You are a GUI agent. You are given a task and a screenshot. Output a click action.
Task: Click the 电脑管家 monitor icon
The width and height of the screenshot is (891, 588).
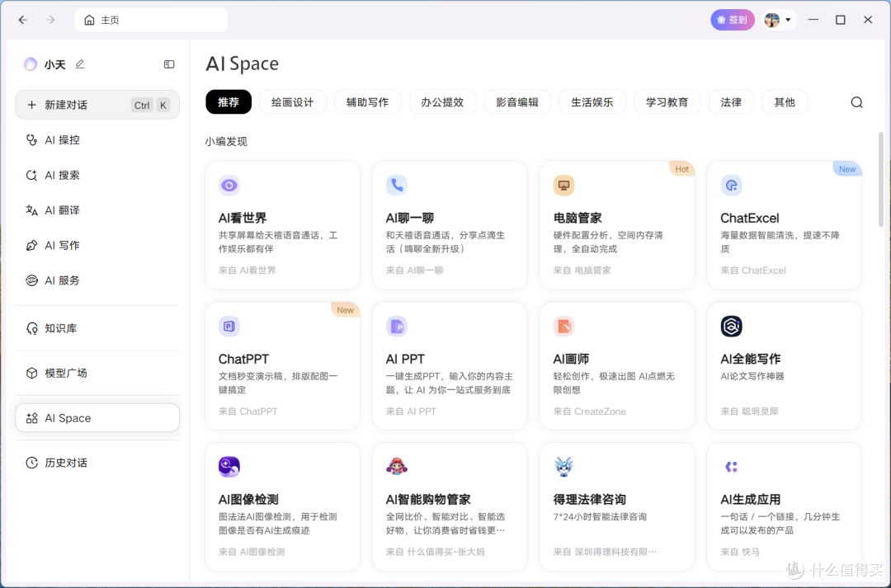coord(563,186)
